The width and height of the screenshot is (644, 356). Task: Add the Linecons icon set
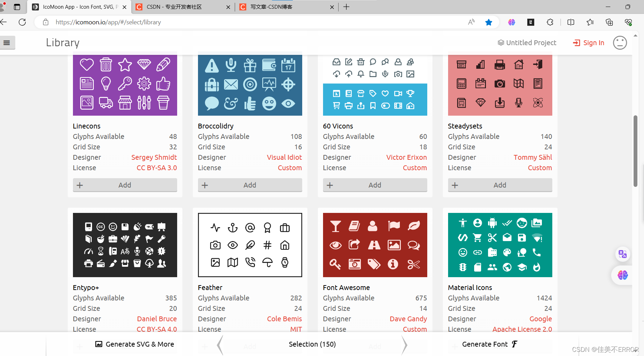click(x=125, y=185)
